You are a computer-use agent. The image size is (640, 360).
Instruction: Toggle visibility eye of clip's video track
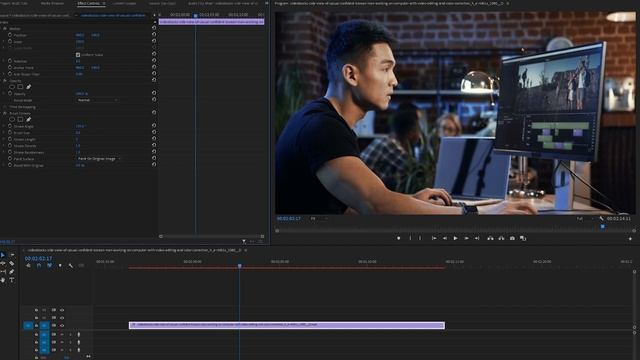pyautogui.click(x=62, y=326)
